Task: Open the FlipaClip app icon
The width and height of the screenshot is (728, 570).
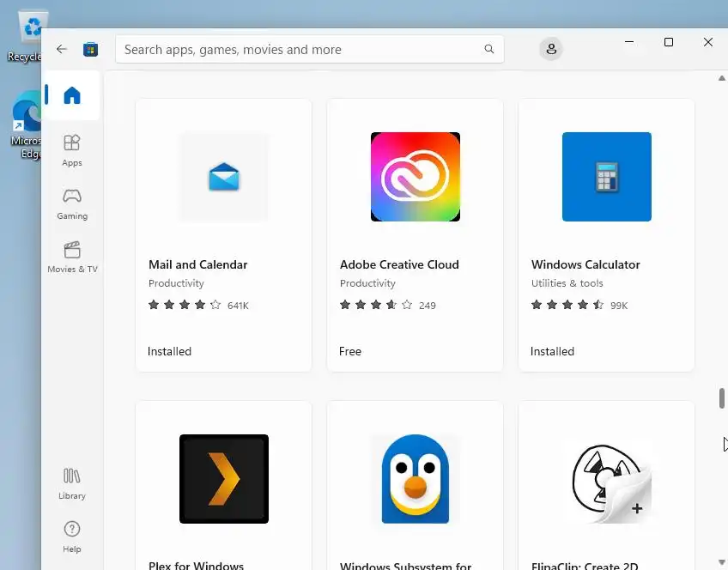Action: click(x=611, y=483)
